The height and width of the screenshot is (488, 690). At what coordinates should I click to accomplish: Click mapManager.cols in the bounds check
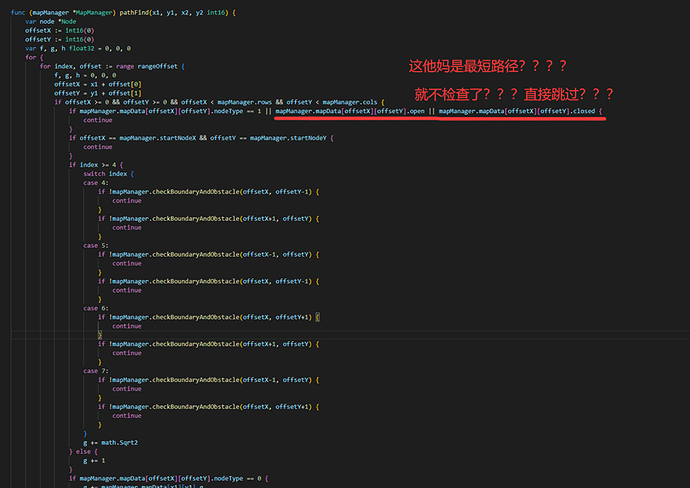coord(350,102)
